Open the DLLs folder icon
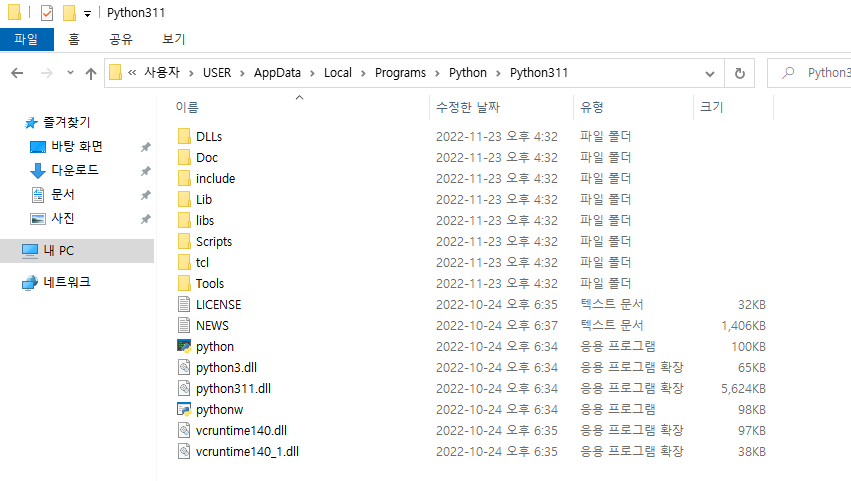851x481 pixels. [x=185, y=136]
